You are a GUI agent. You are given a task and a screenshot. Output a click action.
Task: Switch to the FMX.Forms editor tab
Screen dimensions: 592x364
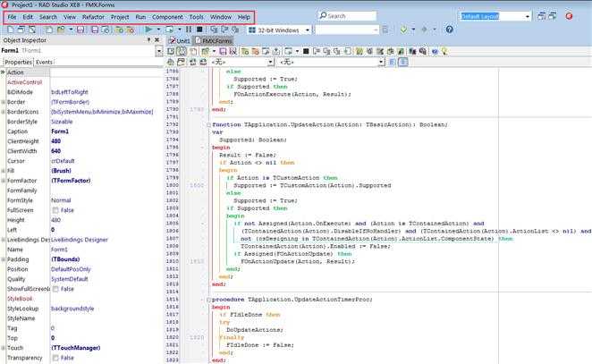[214, 40]
